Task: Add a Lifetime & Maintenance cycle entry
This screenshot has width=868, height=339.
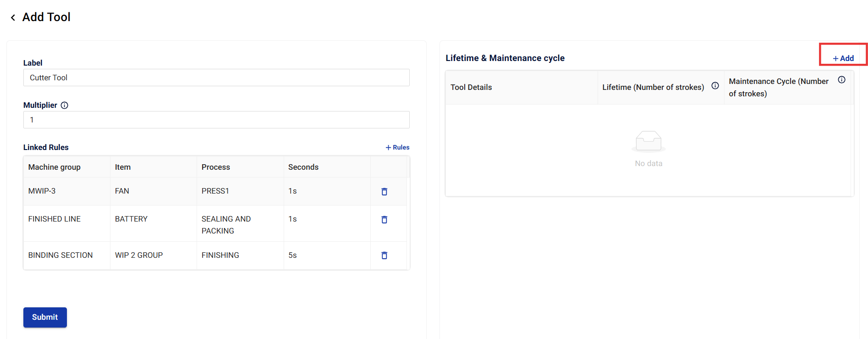Action: click(843, 58)
